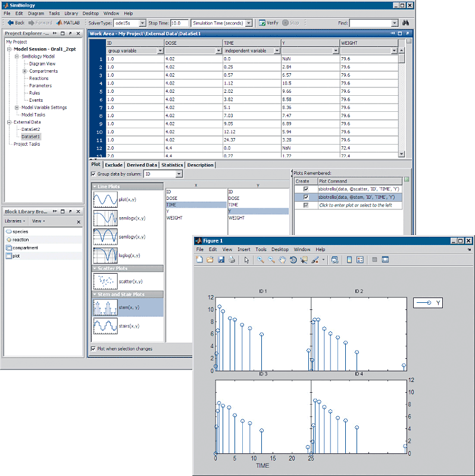
Task: Select the plot(x,y) line plot thumbnail
Action: [105, 199]
